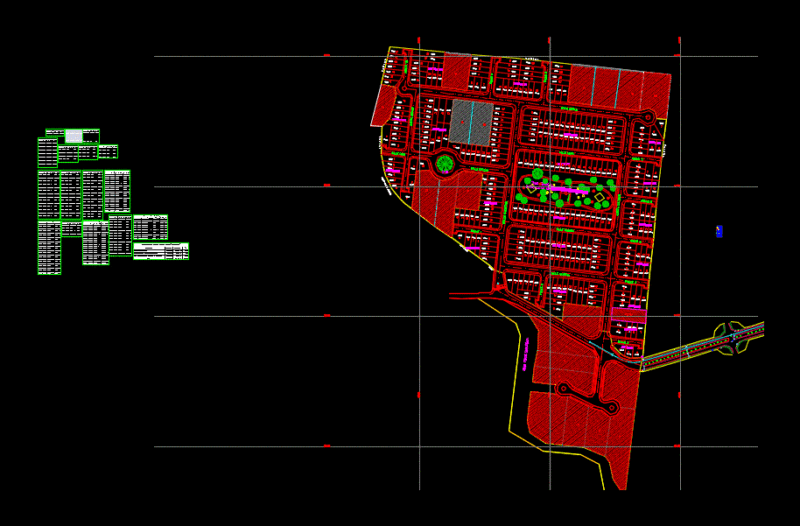Click the vertical magenta label beside southern area
Image resolution: width=800 pixels, height=526 pixels.
pos(526,355)
